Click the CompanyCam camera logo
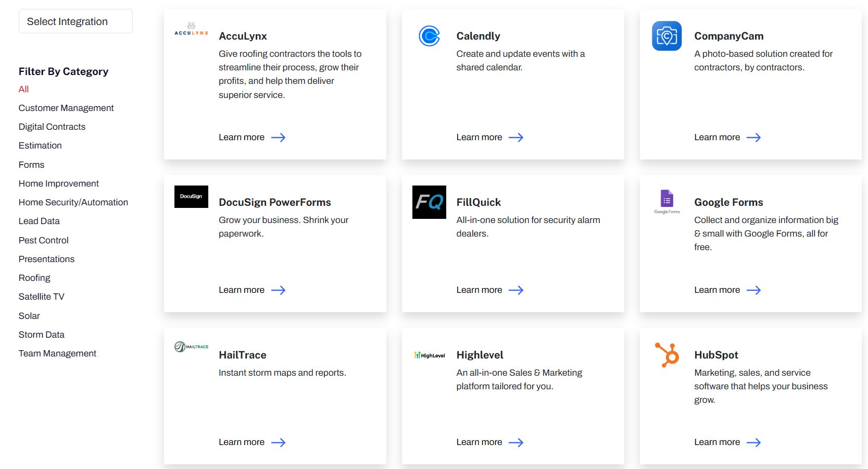Viewport: 868px width, 469px height. click(666, 36)
